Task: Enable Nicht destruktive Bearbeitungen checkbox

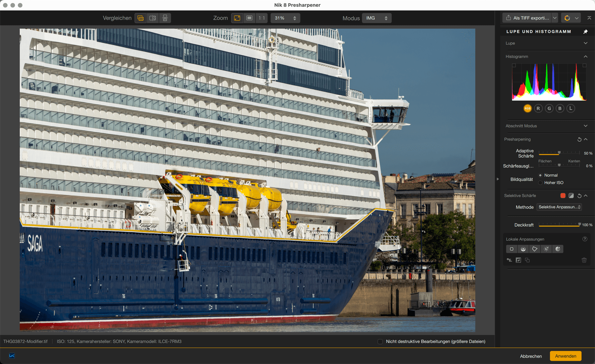Action: [380, 342]
